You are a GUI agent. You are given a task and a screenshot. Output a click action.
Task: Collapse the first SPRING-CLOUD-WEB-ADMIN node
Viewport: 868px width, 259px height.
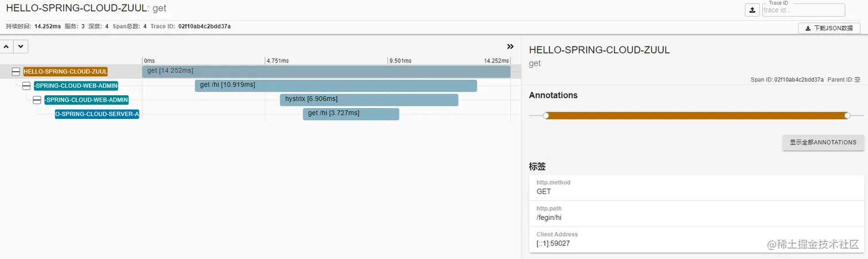(26, 86)
